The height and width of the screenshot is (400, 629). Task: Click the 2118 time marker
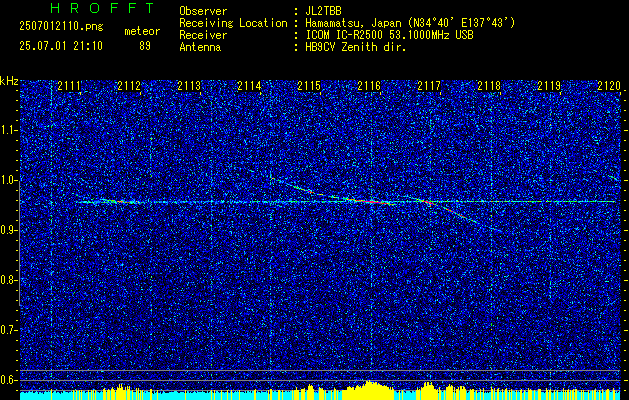(489, 86)
